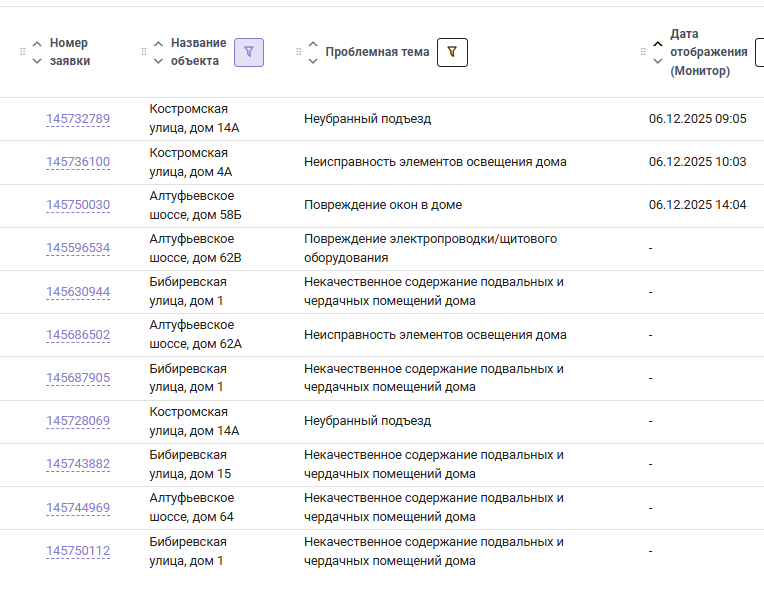Open request number 145744969
Viewport: 764px width, 598px height.
78,508
